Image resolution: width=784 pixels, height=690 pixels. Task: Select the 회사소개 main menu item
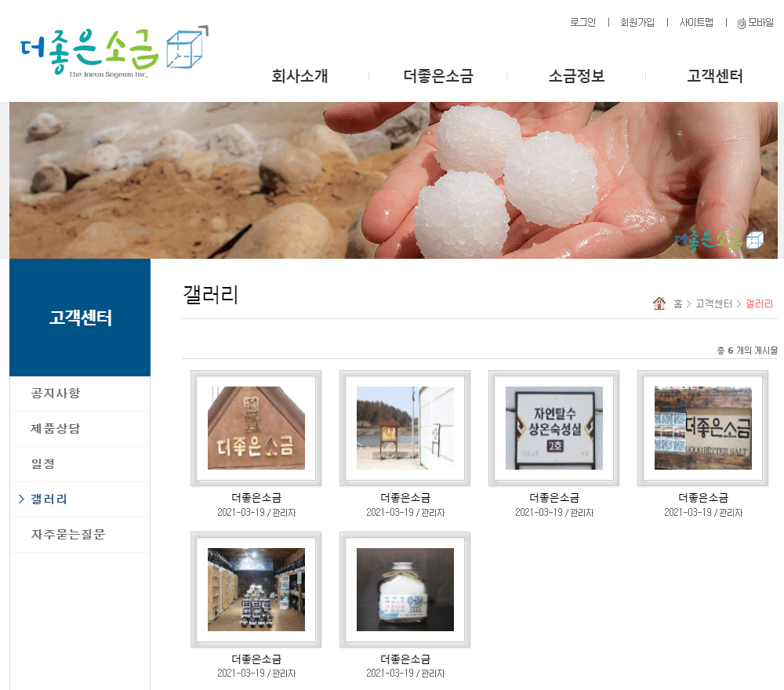299,76
